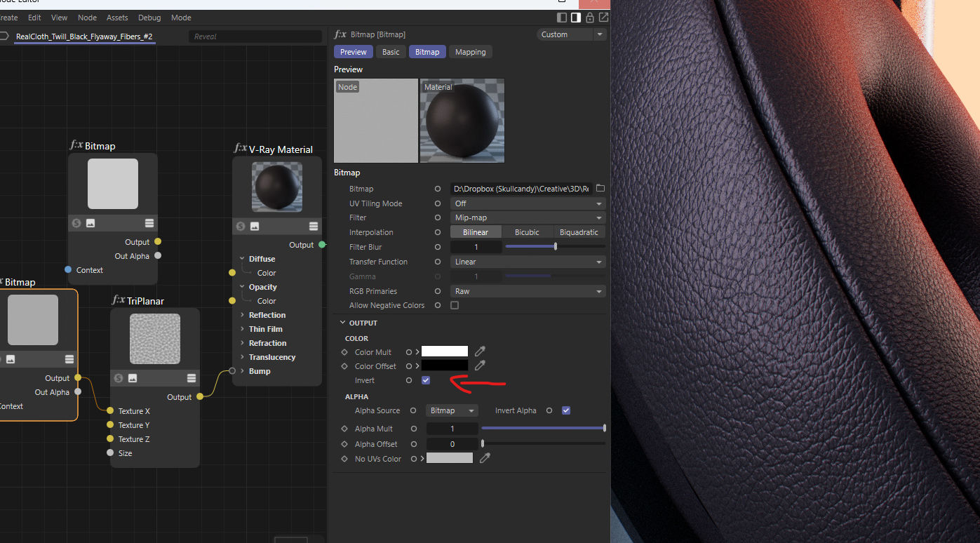Click keyframe diamond beside No UVs Color
The width and height of the screenshot is (980, 543).
pos(344,459)
